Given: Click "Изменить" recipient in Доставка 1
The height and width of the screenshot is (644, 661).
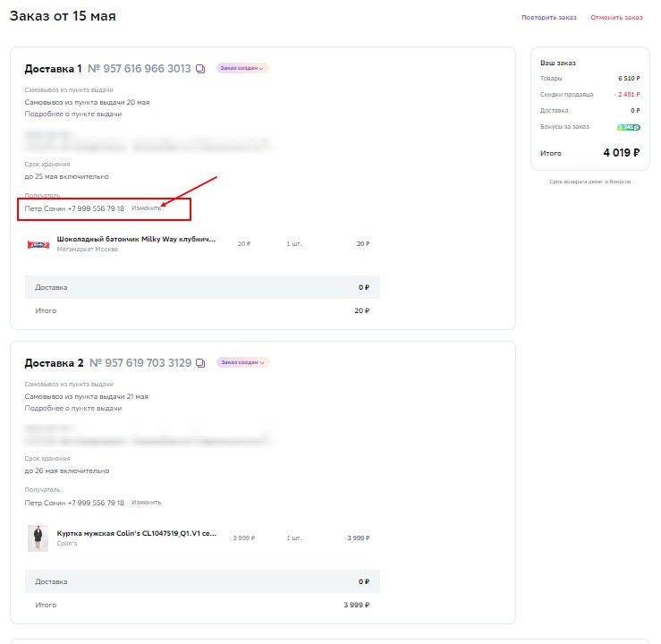Looking at the screenshot, I should click(x=147, y=208).
